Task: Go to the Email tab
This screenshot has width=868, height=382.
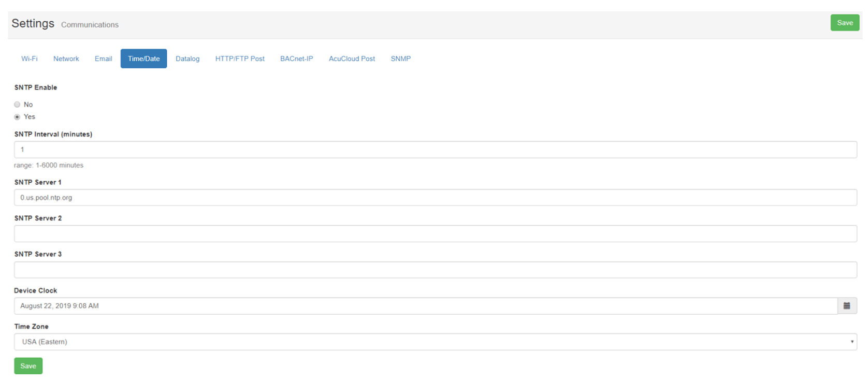Action: (103, 59)
